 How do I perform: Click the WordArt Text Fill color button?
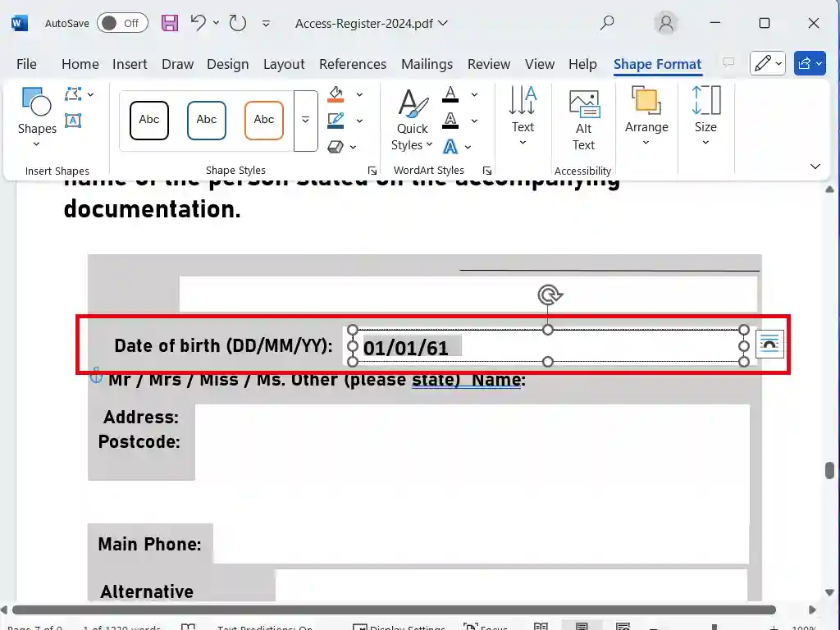point(450,95)
